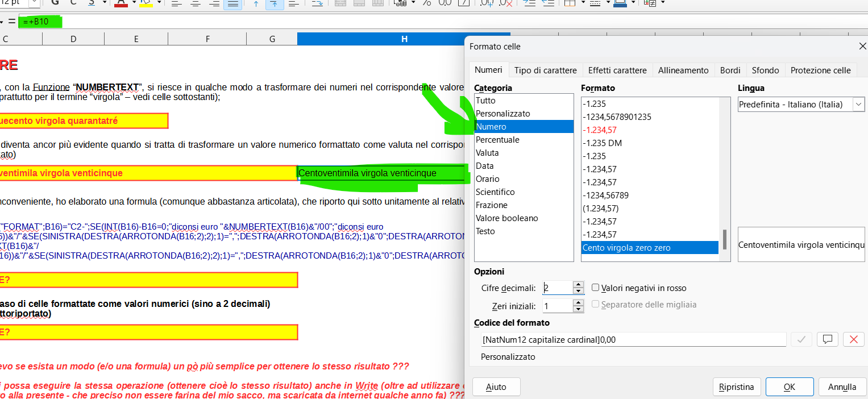The height and width of the screenshot is (399, 868).
Task: Click the font color icon
Action: tap(121, 3)
